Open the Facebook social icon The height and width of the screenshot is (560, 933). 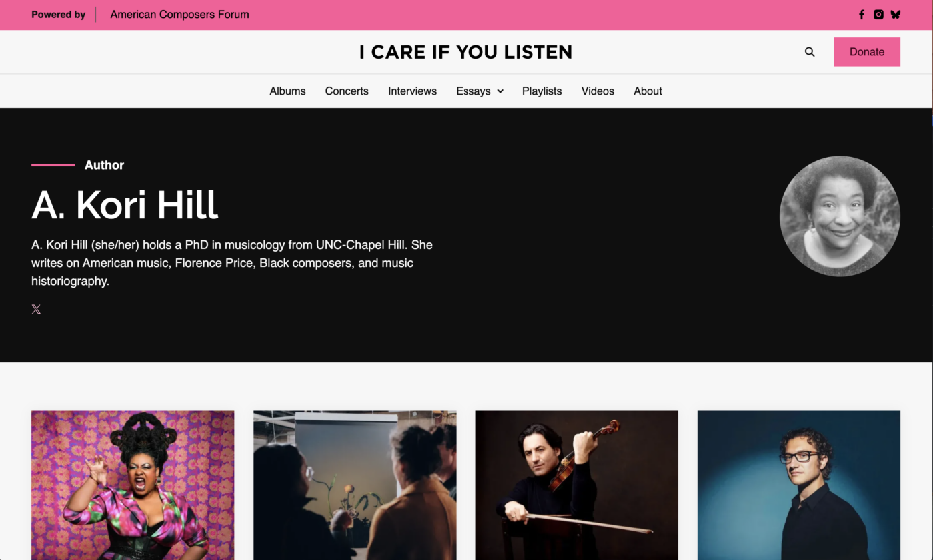click(861, 15)
